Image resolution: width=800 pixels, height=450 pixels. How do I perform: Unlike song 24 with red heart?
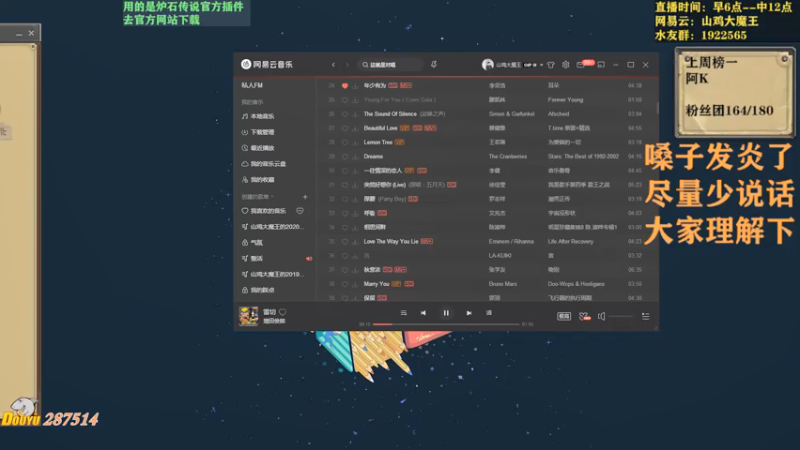(x=345, y=86)
